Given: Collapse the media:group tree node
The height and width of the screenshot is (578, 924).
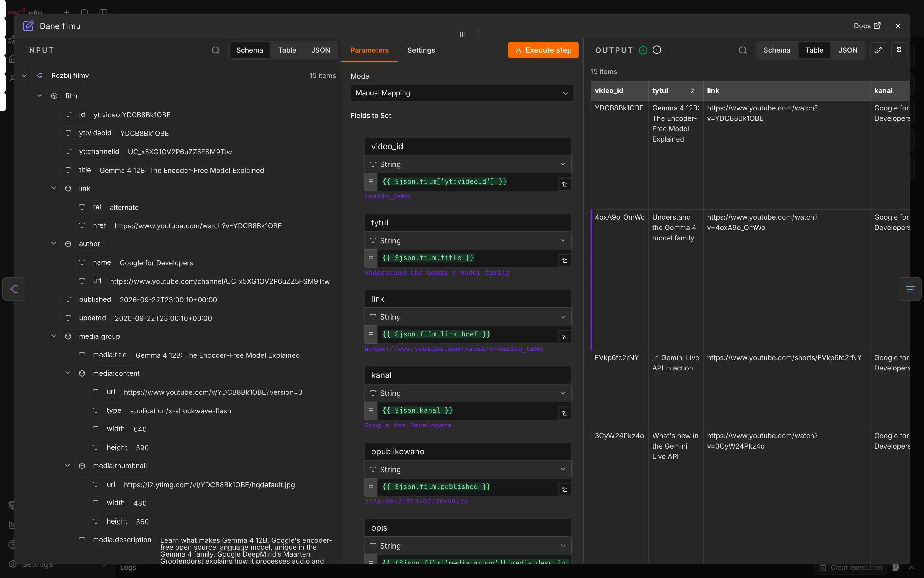Looking at the screenshot, I should (53, 336).
